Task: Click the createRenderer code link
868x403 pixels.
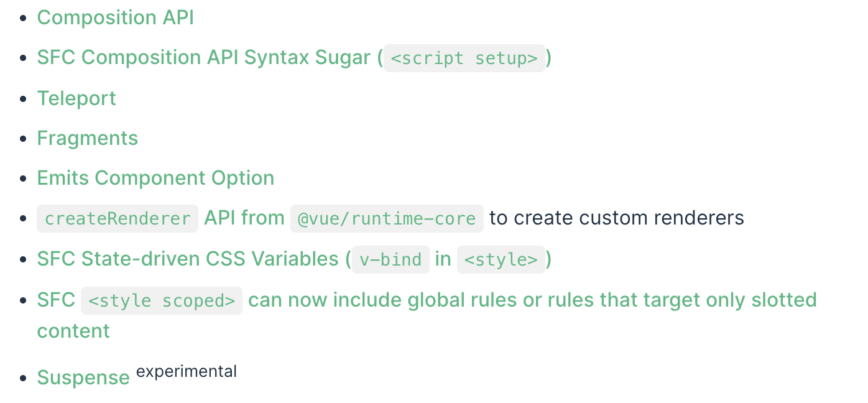Action: 118,218
